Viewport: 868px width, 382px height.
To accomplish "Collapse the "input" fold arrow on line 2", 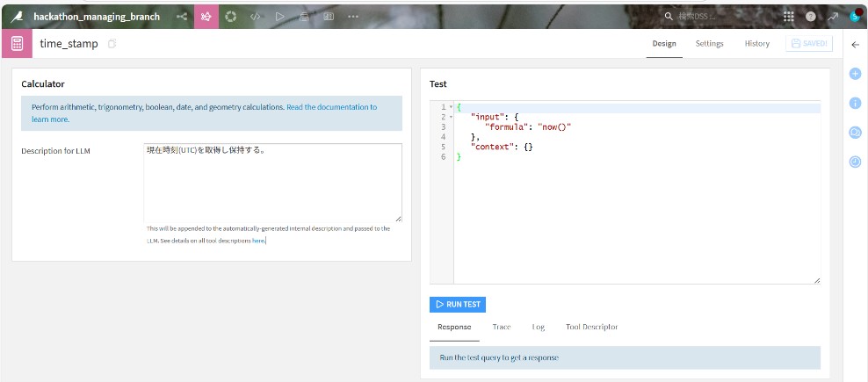I will 451,117.
